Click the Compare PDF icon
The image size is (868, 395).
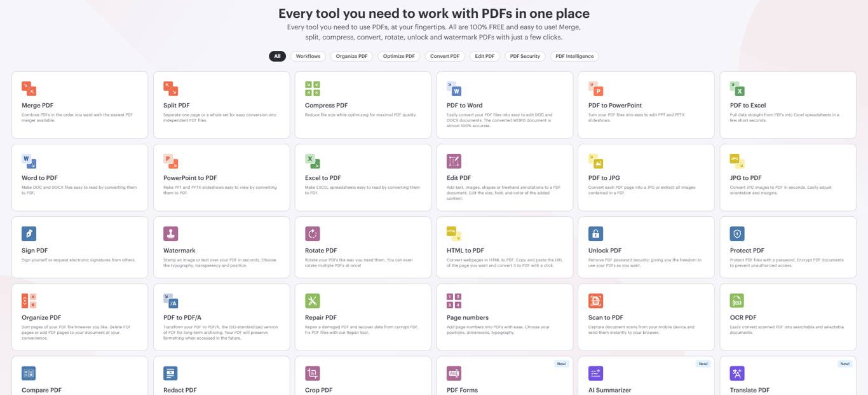pos(29,373)
